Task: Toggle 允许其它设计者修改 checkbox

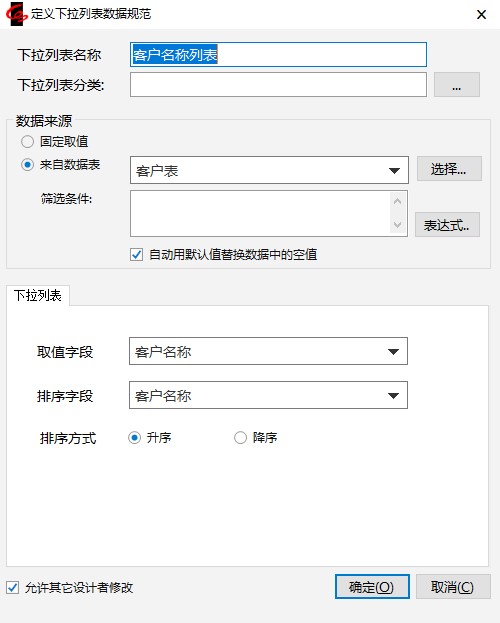Action: (x=12, y=587)
